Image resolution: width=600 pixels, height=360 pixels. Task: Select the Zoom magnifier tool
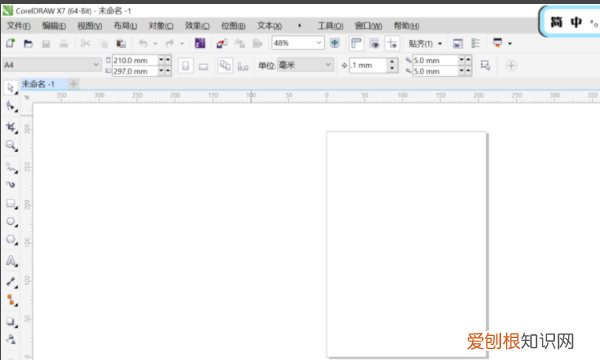point(11,145)
